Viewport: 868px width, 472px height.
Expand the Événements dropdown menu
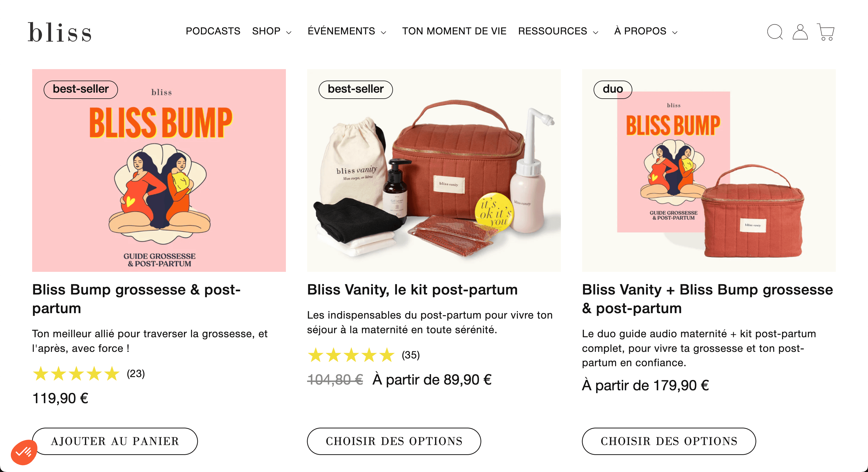coord(347,31)
